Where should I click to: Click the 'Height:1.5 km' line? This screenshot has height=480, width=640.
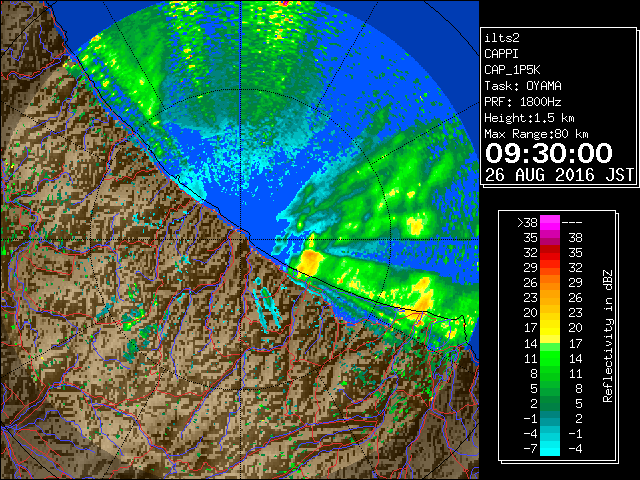(x=529, y=118)
